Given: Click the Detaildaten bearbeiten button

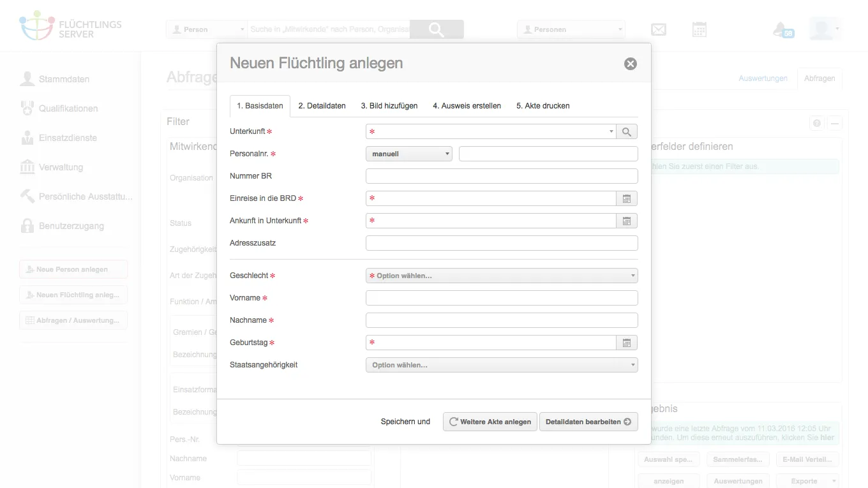Looking at the screenshot, I should click(588, 422).
